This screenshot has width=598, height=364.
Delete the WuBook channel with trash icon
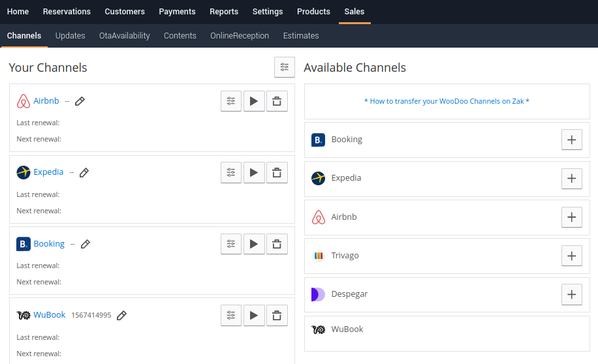pos(277,315)
